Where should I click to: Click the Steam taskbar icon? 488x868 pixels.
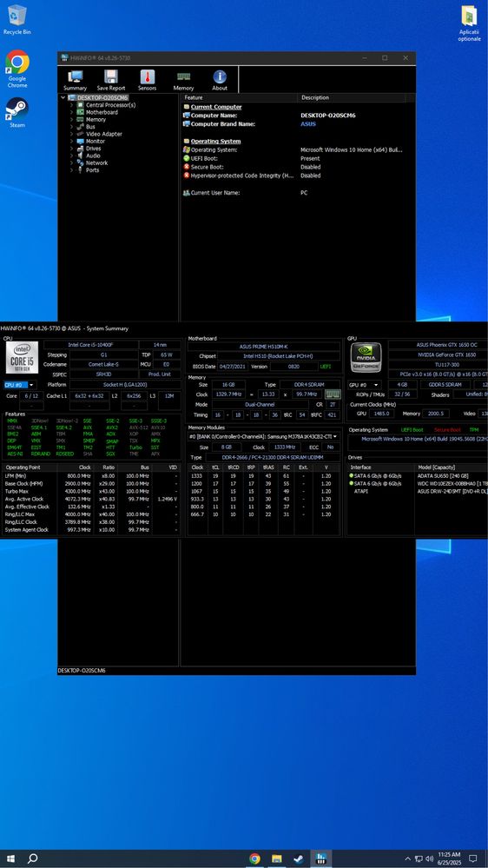pos(298,858)
